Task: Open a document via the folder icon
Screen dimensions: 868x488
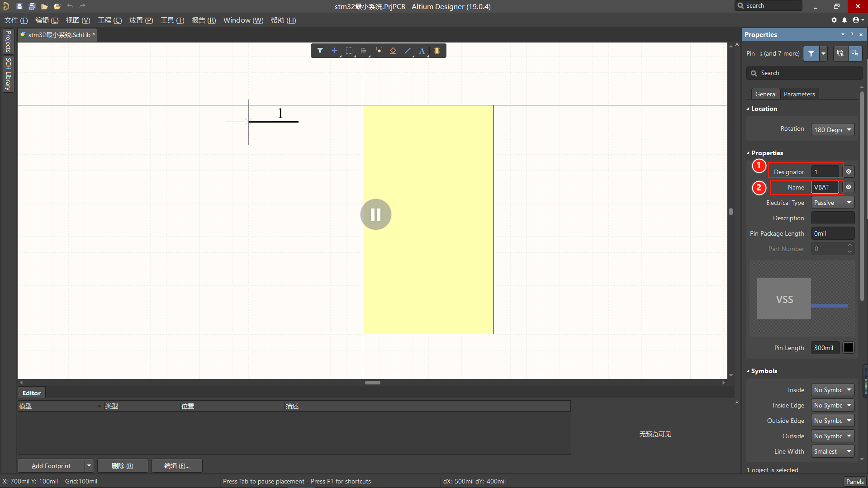Action: point(44,6)
